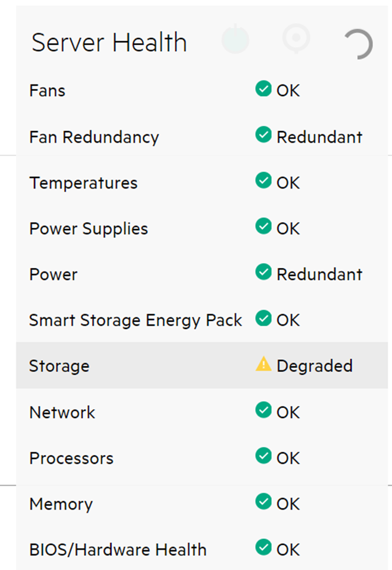The height and width of the screenshot is (570, 392).
Task: Click the yellow warning triangle beside Storage
Action: pos(264,364)
